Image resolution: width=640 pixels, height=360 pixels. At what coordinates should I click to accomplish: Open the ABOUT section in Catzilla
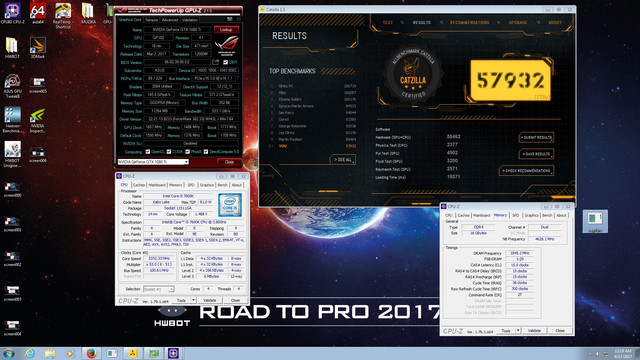(x=555, y=22)
